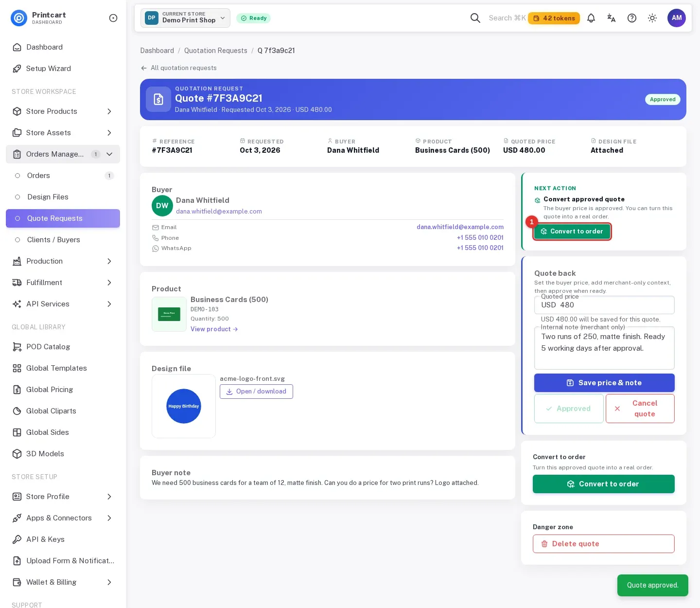Click Convert to order in Next Action card
This screenshot has width=700, height=608.
[x=572, y=232]
